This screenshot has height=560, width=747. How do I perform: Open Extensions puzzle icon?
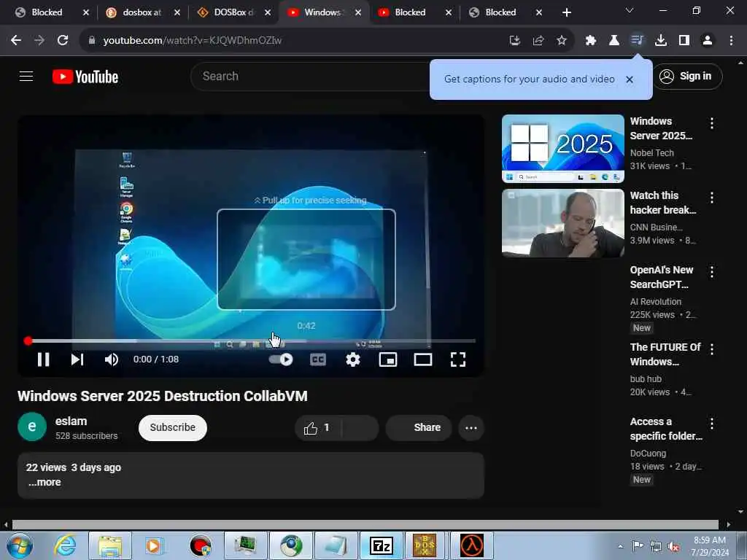point(591,41)
